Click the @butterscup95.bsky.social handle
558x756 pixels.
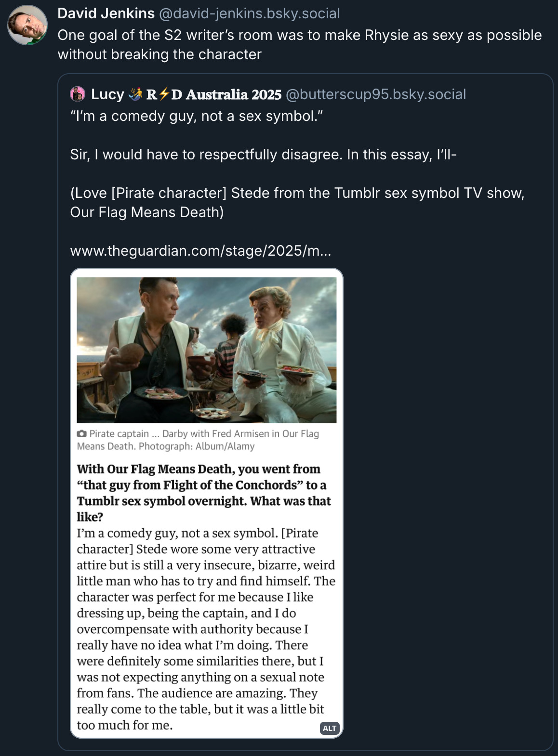pyautogui.click(x=376, y=94)
